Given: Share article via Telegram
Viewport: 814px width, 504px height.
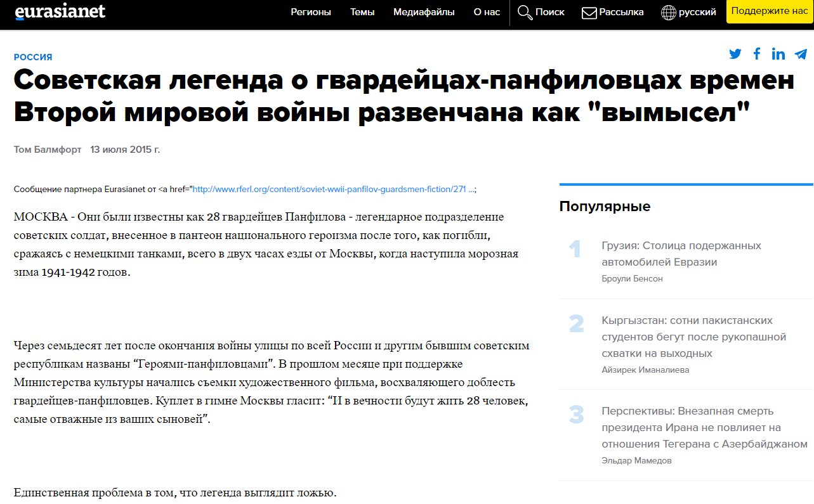Looking at the screenshot, I should 800,54.
